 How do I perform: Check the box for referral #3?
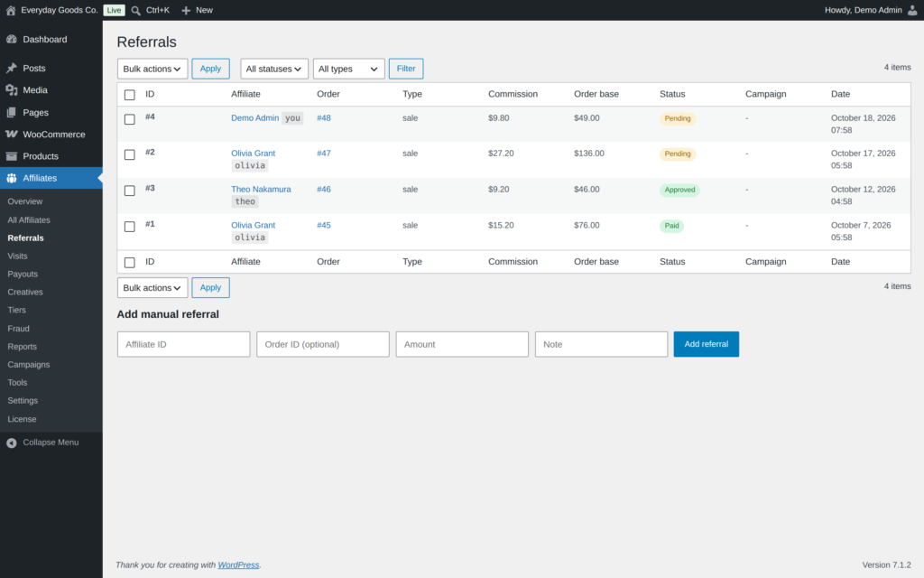[130, 191]
